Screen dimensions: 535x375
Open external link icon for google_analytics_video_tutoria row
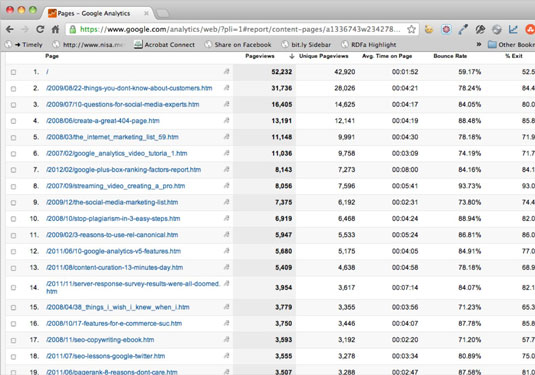click(x=226, y=153)
